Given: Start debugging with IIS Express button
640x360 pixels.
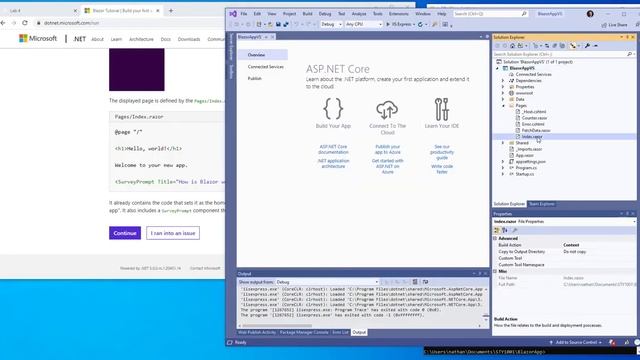Looking at the screenshot, I should coord(399,24).
